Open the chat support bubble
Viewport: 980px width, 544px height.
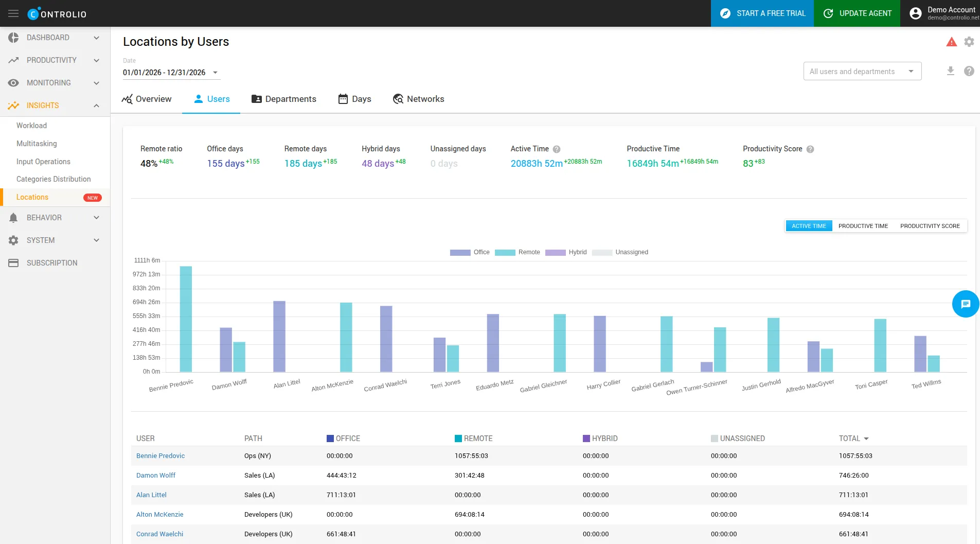966,304
